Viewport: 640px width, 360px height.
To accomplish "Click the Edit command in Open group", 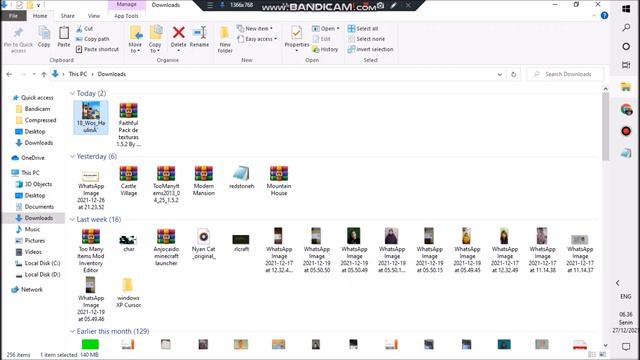I will click(x=322, y=39).
